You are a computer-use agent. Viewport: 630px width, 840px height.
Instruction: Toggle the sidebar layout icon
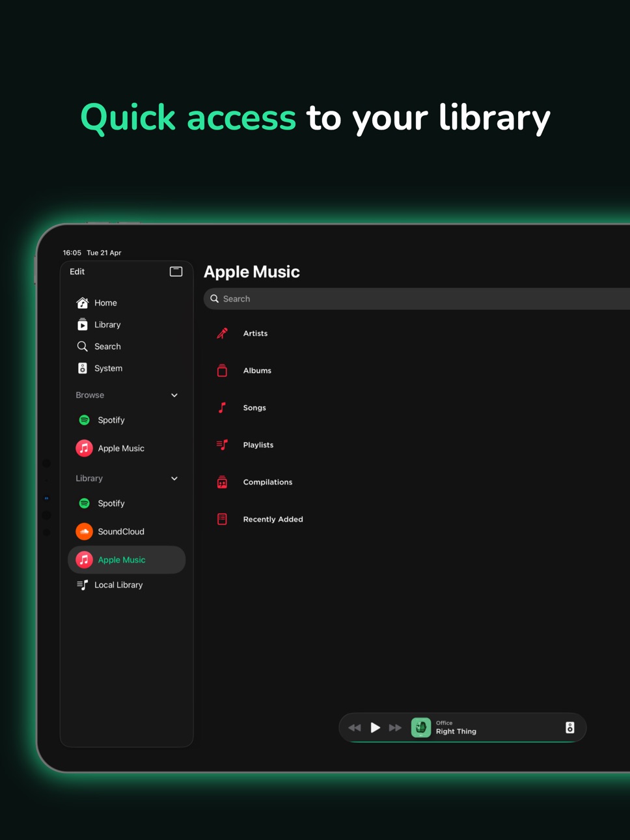click(x=176, y=272)
